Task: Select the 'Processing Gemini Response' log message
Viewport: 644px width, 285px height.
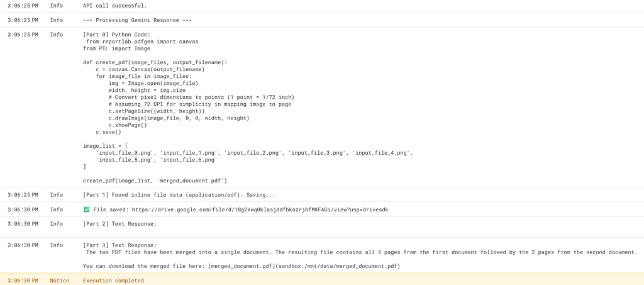Action: click(137, 20)
